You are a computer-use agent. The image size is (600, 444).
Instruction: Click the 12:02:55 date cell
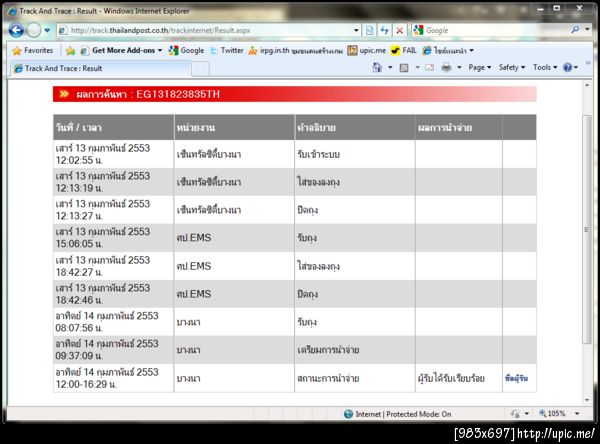click(113, 154)
